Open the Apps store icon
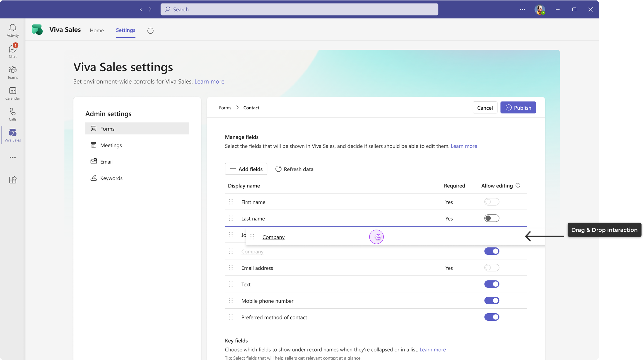The height and width of the screenshot is (360, 644). pos(12,180)
